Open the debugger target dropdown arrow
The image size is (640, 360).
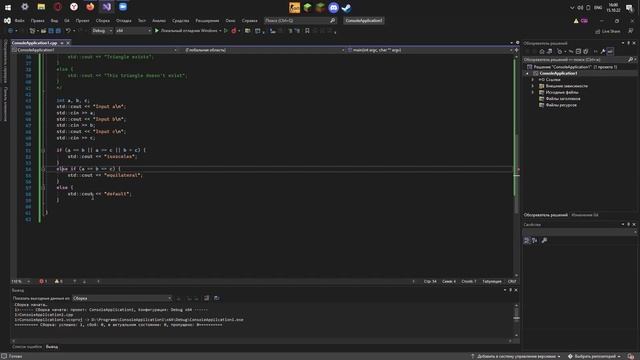220,31
